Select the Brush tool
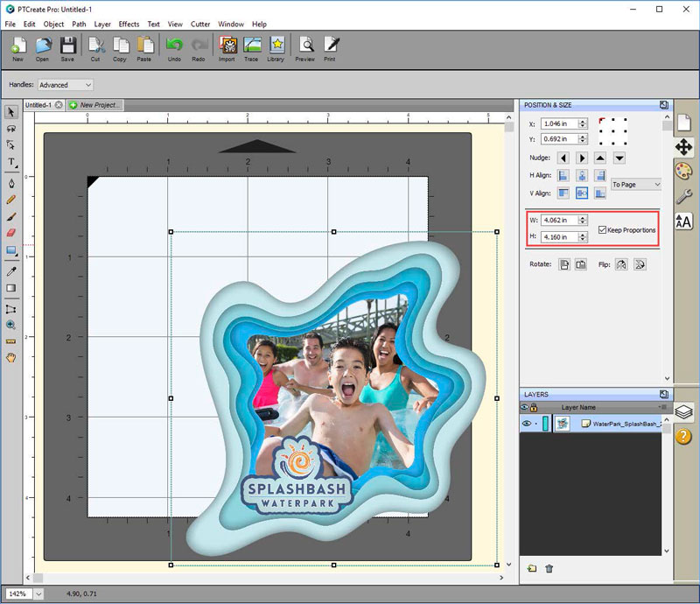700x604 pixels. 11,217
